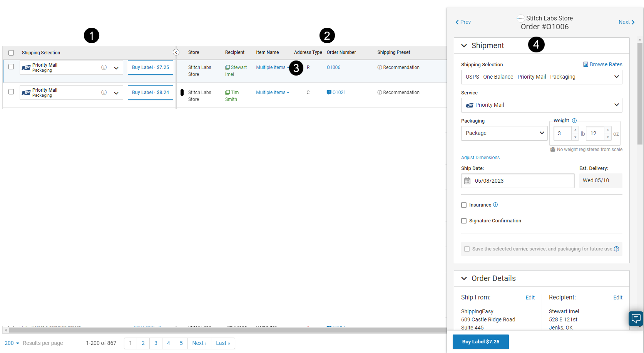The height and width of the screenshot is (353, 644).
Task: Click Adjust Dimensions link
Action: [x=480, y=158]
